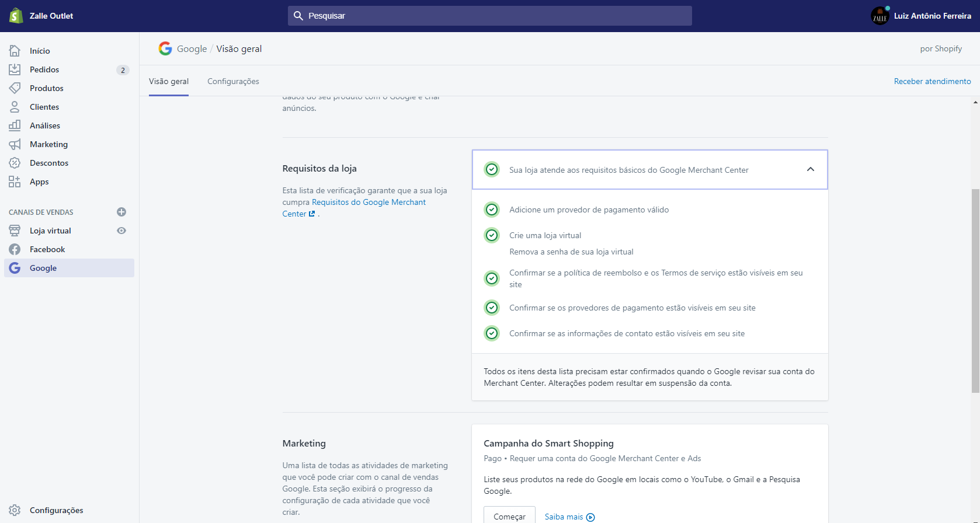Open Início from the home icon
980x523 pixels.
[15, 51]
